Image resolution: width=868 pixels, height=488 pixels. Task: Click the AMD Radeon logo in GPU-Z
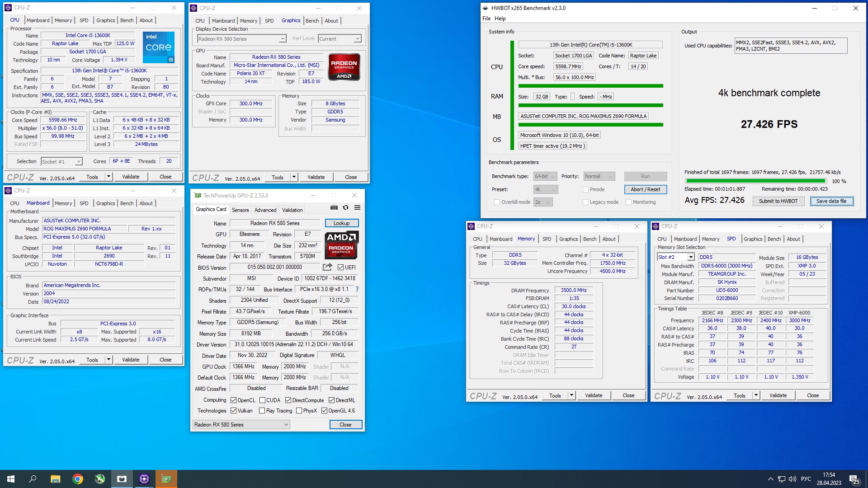pyautogui.click(x=341, y=245)
